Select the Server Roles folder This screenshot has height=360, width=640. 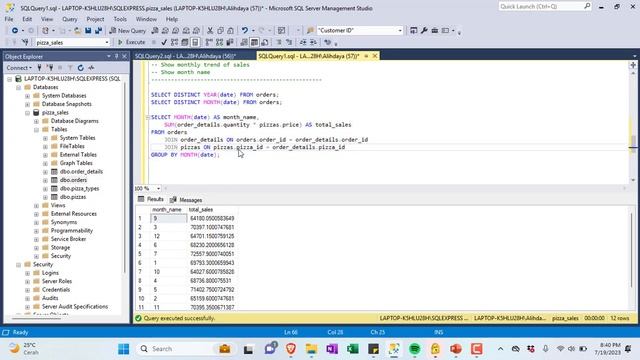57,281
